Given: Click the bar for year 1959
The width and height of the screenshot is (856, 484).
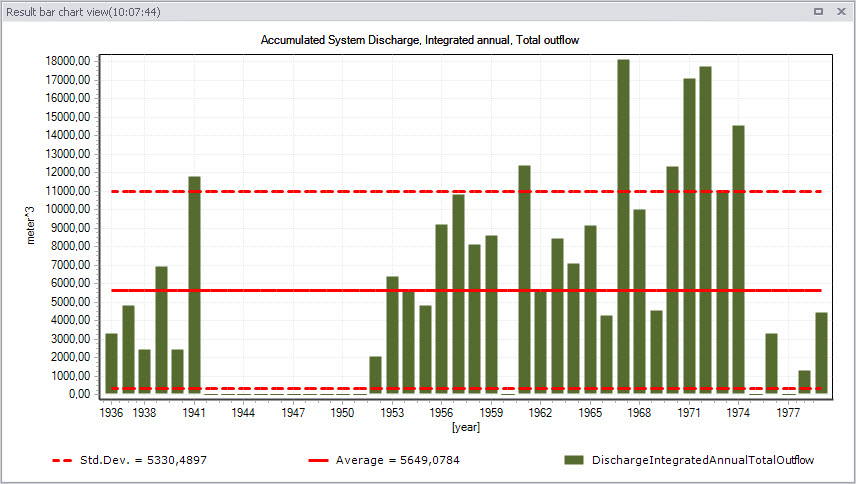Looking at the screenshot, I should (491, 314).
